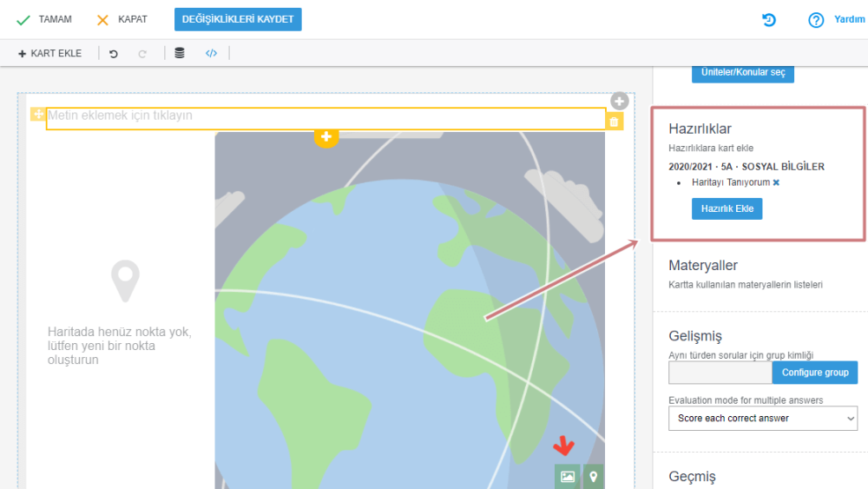The width and height of the screenshot is (868, 489).
Task: Click the text field 'Metin eklemek için tıklayın'
Action: pyautogui.click(x=325, y=118)
